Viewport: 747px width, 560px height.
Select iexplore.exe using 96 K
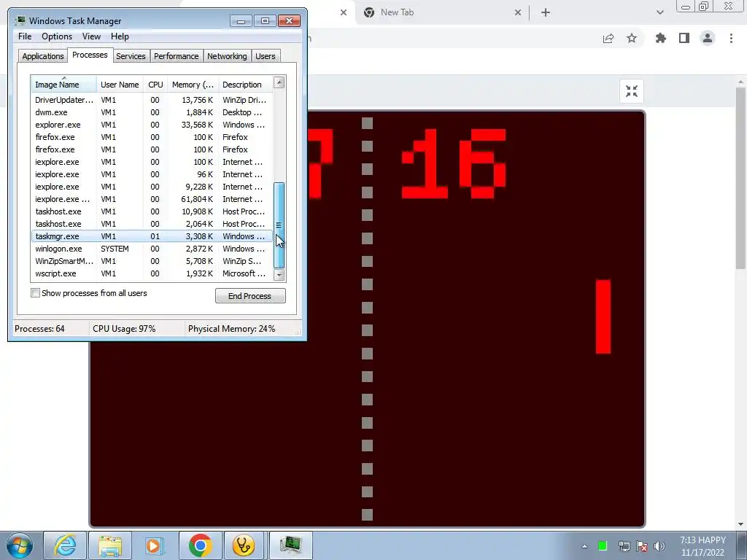[152, 174]
